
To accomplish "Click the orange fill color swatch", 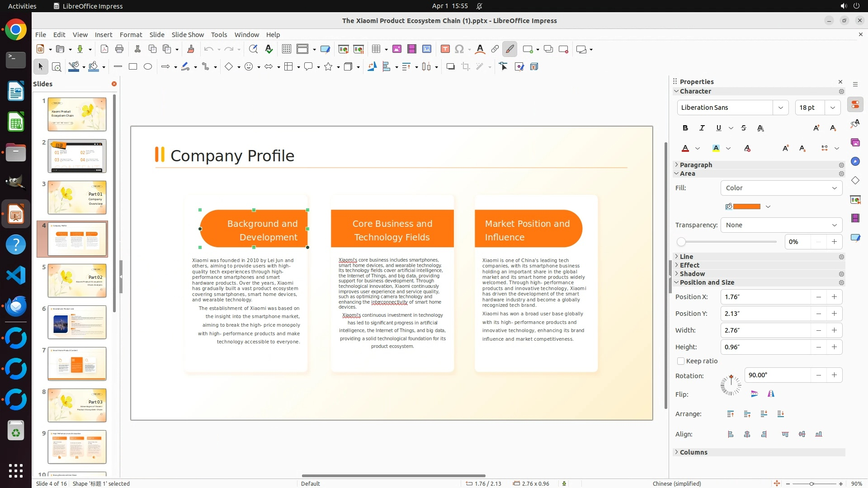I will click(x=747, y=206).
